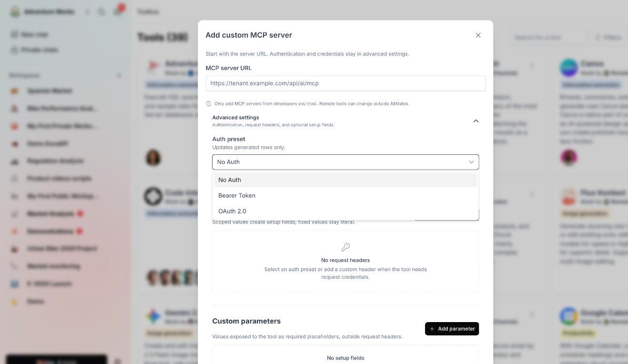Start a New chat
The image size is (628, 364).
(x=34, y=34)
